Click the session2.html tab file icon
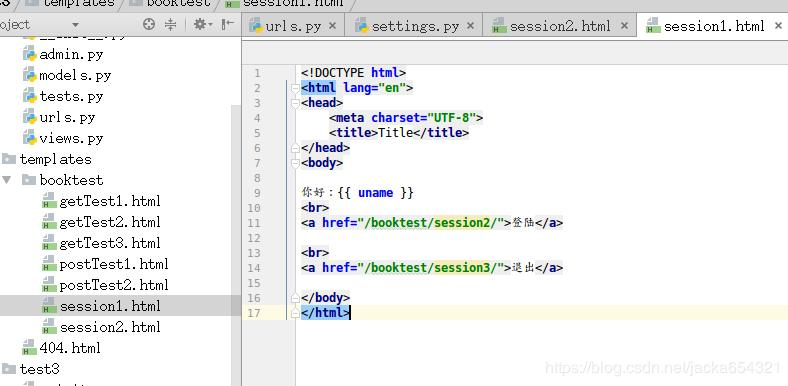 499,26
